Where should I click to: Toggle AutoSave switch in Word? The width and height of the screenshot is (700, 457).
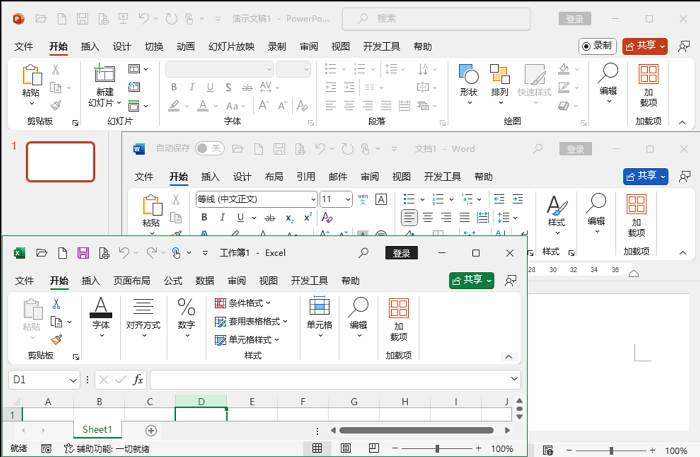click(209, 148)
